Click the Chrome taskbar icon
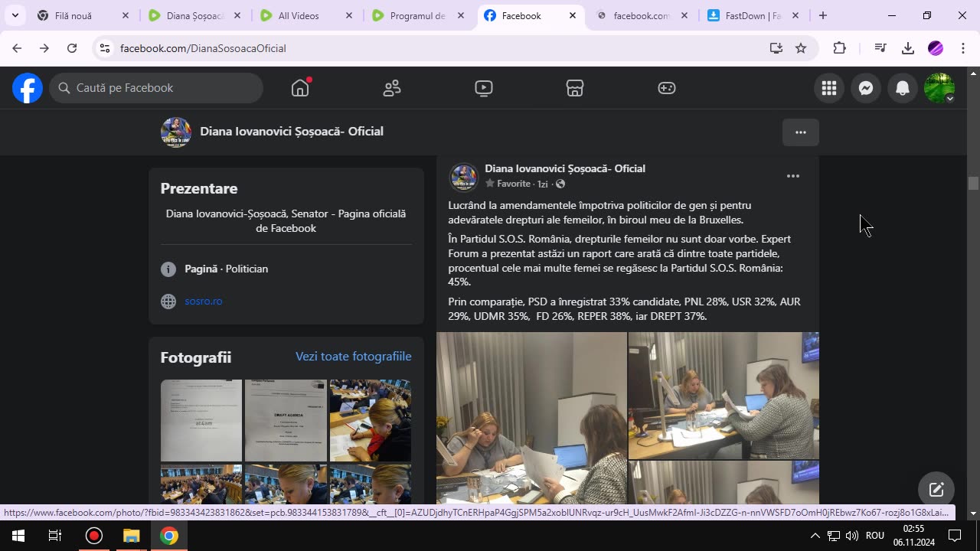 click(169, 536)
